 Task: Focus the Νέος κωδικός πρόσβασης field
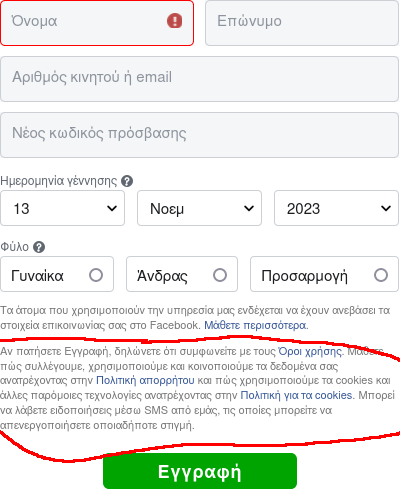pyautogui.click(x=199, y=135)
